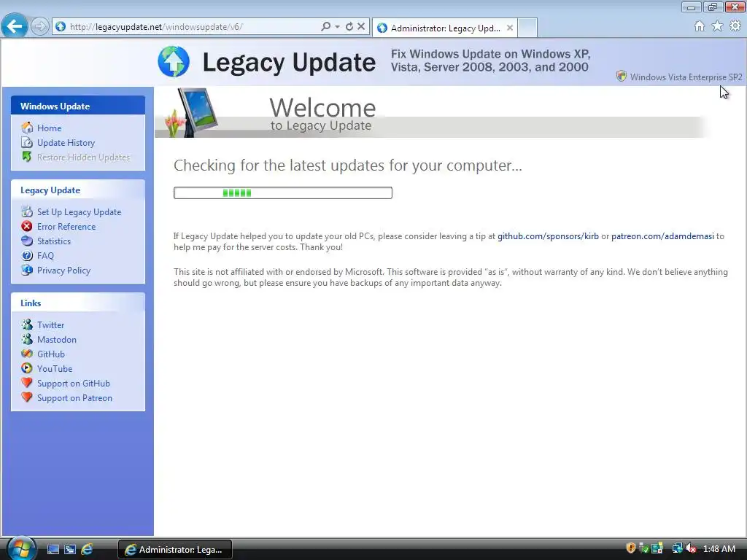Launch Internet Explorer from quick launch

(87, 550)
